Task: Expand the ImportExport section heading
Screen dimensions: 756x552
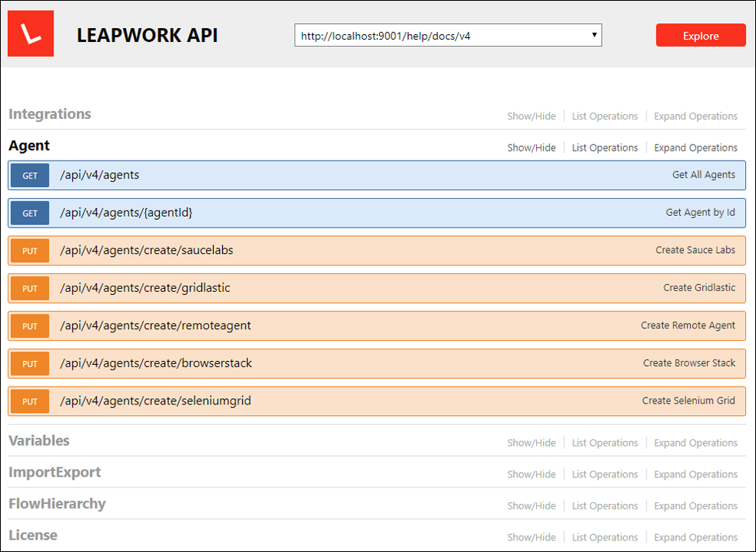Action: tap(54, 473)
